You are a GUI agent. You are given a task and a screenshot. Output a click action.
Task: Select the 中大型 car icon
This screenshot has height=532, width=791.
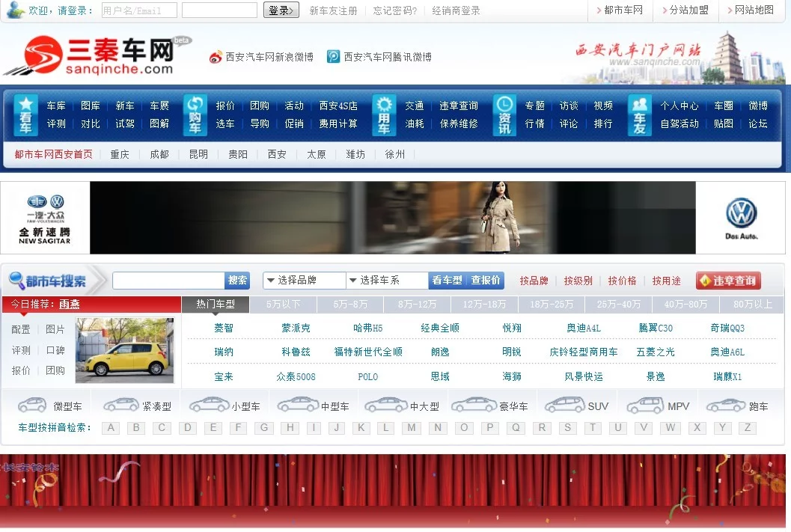tap(386, 405)
